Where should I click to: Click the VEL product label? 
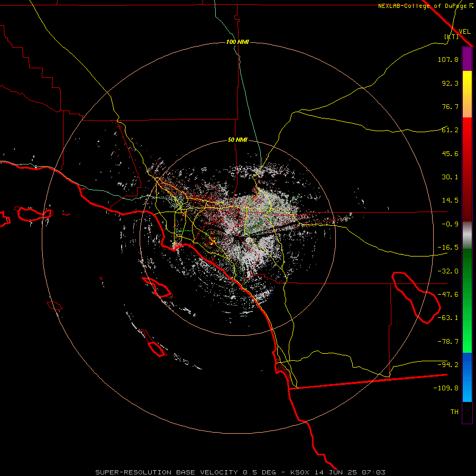click(464, 32)
